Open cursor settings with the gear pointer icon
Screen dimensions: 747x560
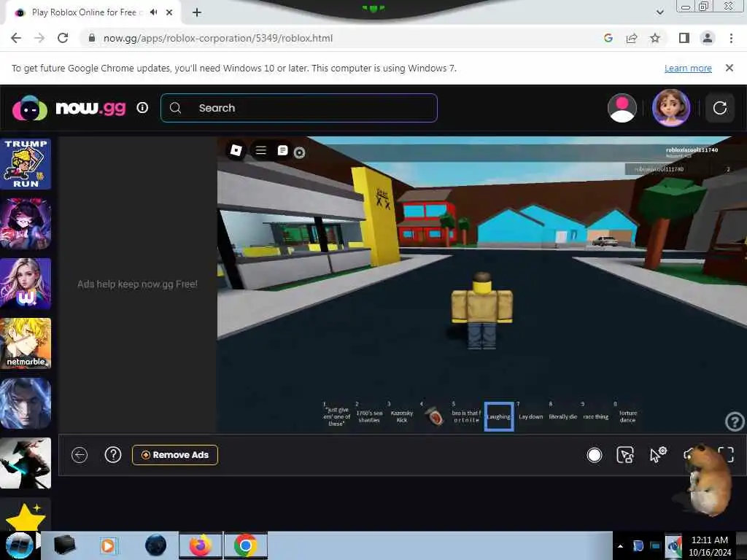658,455
